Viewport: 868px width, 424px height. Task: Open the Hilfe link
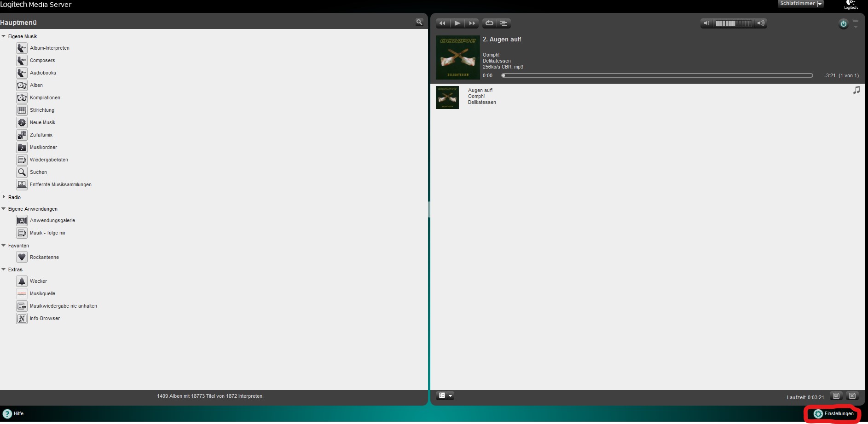[18, 413]
